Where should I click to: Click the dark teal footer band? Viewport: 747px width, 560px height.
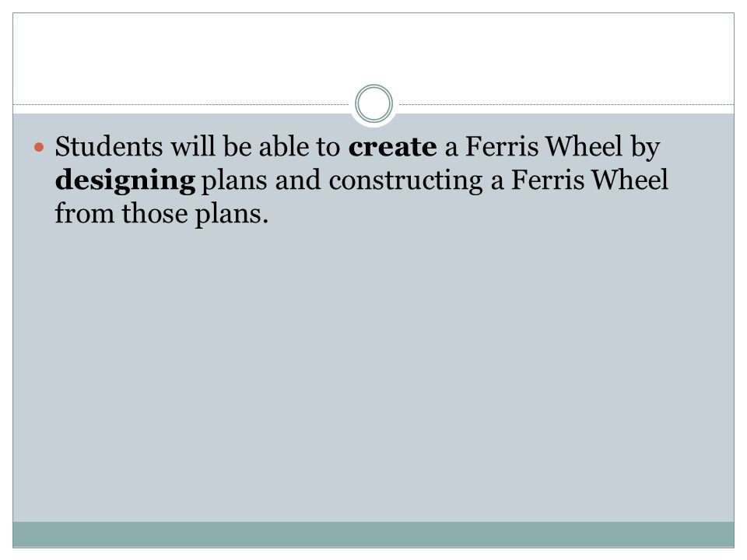(373, 534)
